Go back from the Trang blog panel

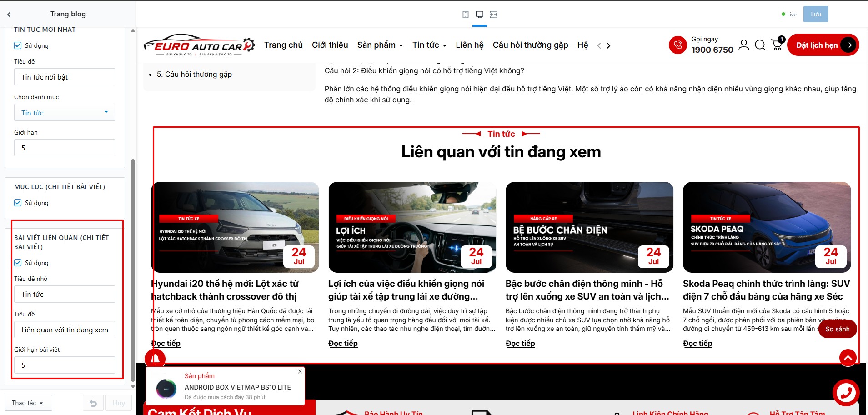coord(9,14)
